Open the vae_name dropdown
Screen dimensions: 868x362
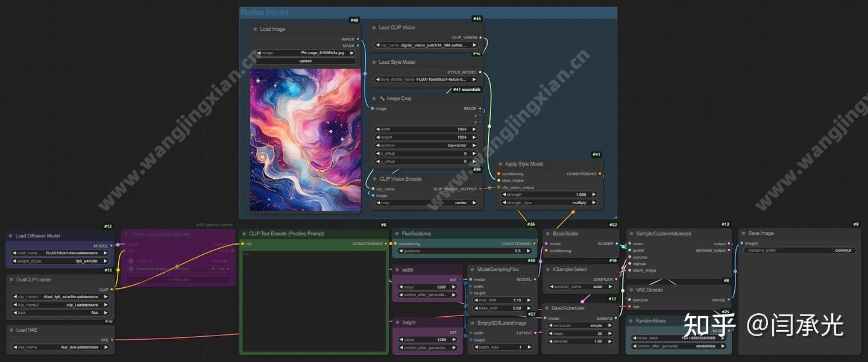tap(60, 347)
